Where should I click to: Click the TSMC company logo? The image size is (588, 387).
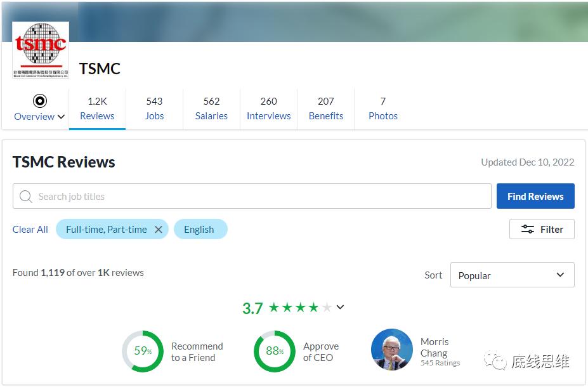click(41, 50)
